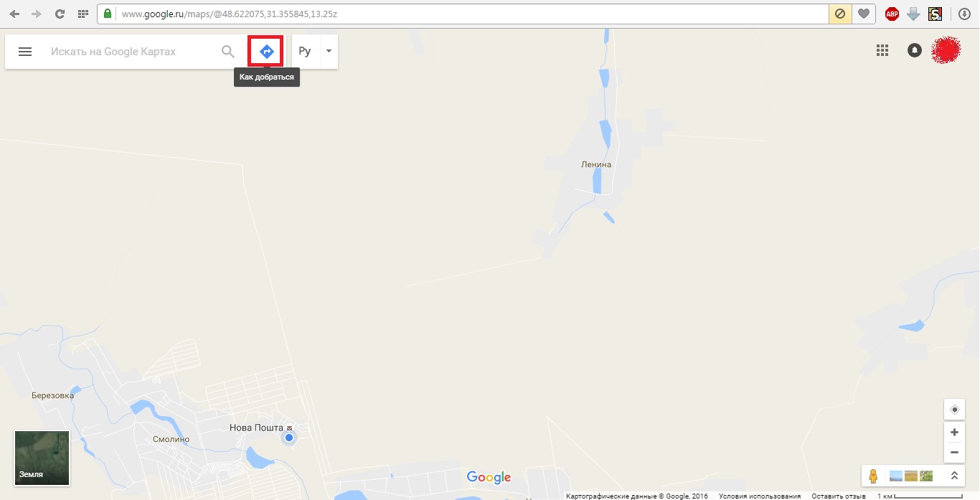Open the Условия использования link
Image resolution: width=980 pixels, height=500 pixels.
point(760,496)
